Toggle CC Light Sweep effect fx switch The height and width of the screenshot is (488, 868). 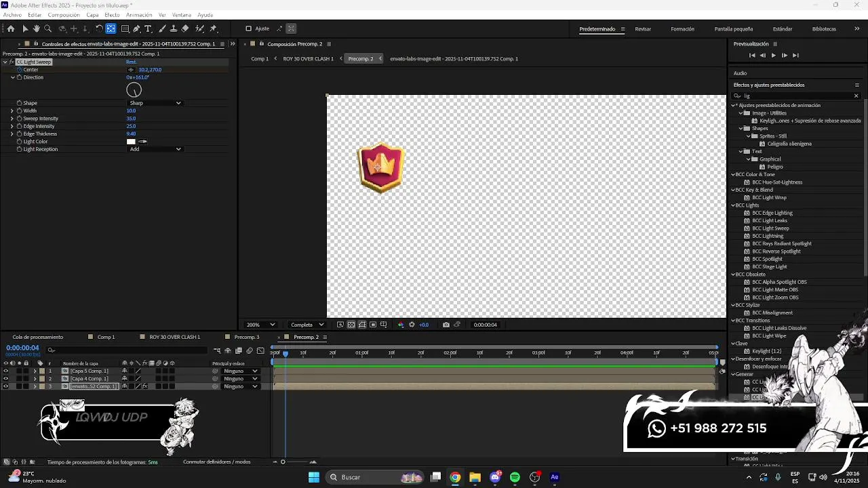(x=12, y=62)
